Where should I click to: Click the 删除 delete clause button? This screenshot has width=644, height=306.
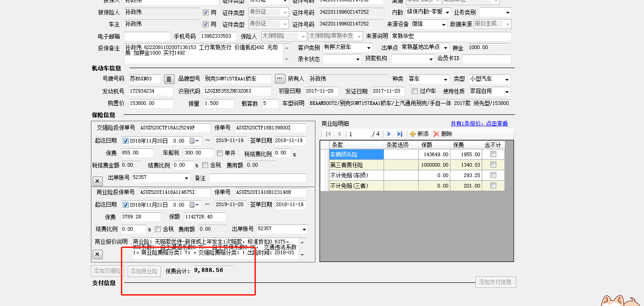pos(443,134)
